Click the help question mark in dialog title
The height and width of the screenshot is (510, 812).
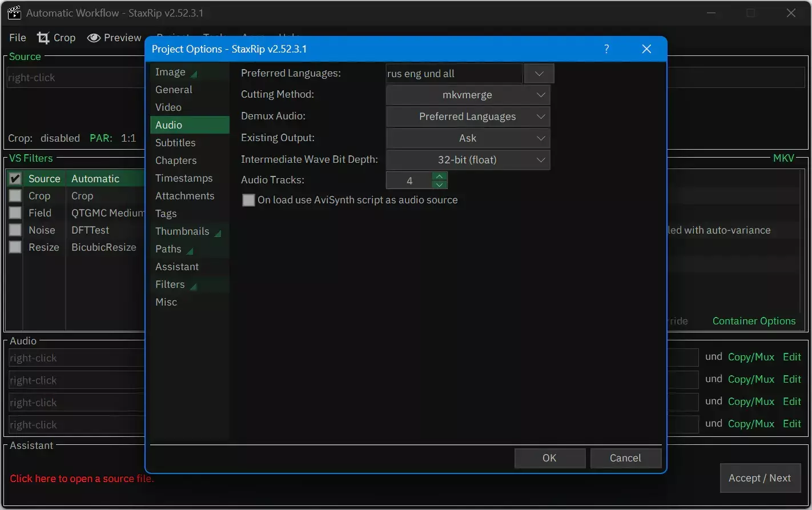point(606,49)
